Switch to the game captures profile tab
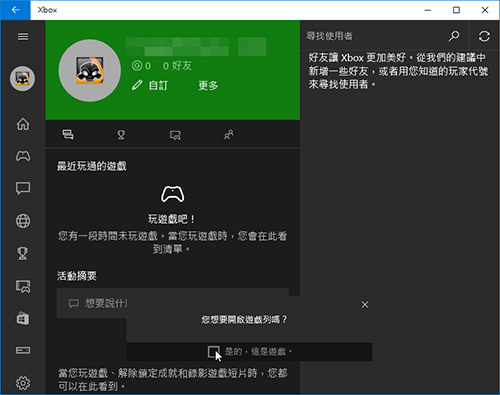The height and width of the screenshot is (395, 500). pos(175,135)
